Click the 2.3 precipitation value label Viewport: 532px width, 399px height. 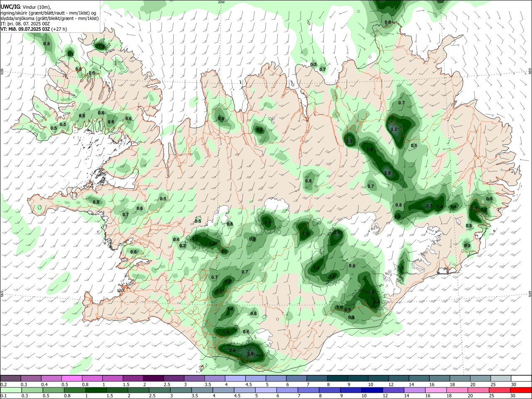pos(430,206)
